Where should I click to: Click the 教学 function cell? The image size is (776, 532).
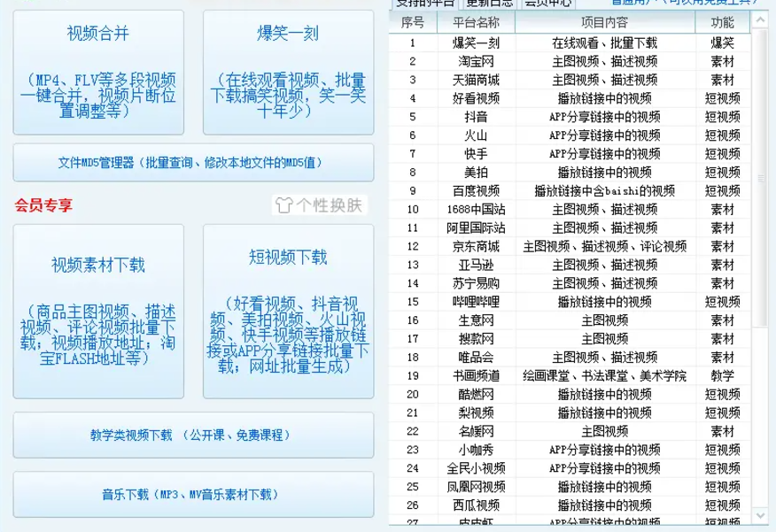coord(723,375)
